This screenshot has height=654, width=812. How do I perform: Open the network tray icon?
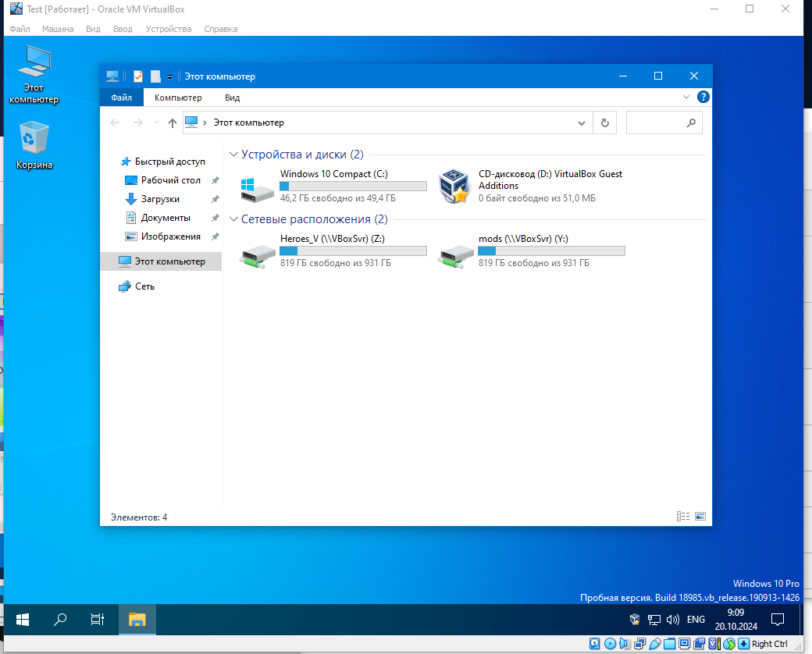pos(654,620)
